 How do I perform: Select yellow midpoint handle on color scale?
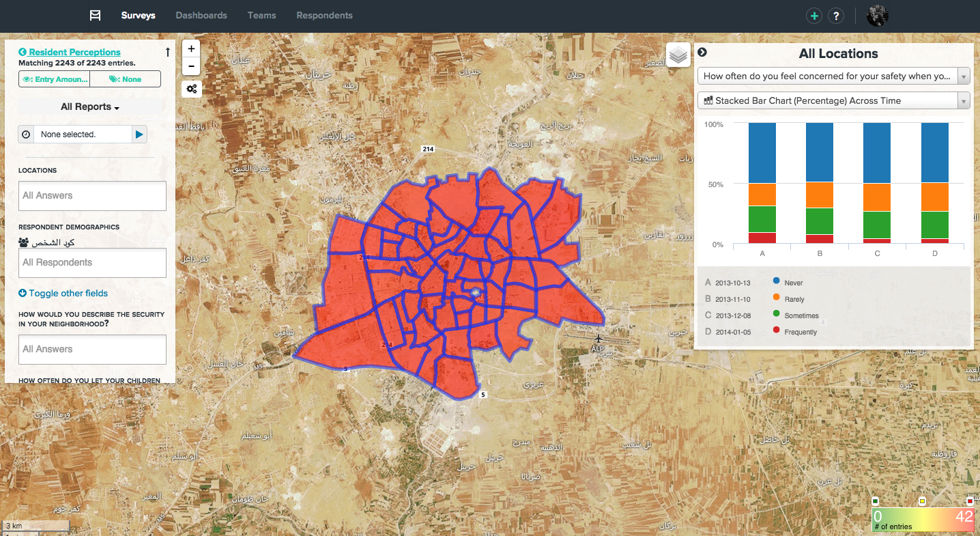[x=922, y=501]
